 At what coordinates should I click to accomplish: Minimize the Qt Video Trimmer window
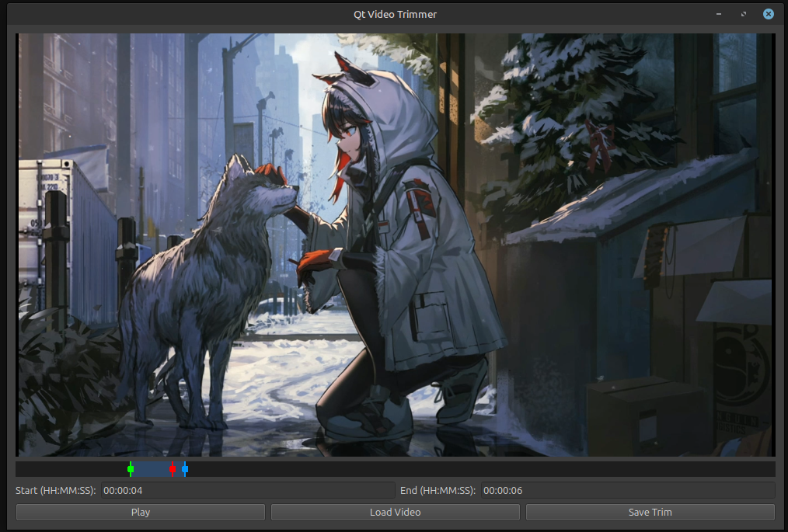click(x=719, y=14)
